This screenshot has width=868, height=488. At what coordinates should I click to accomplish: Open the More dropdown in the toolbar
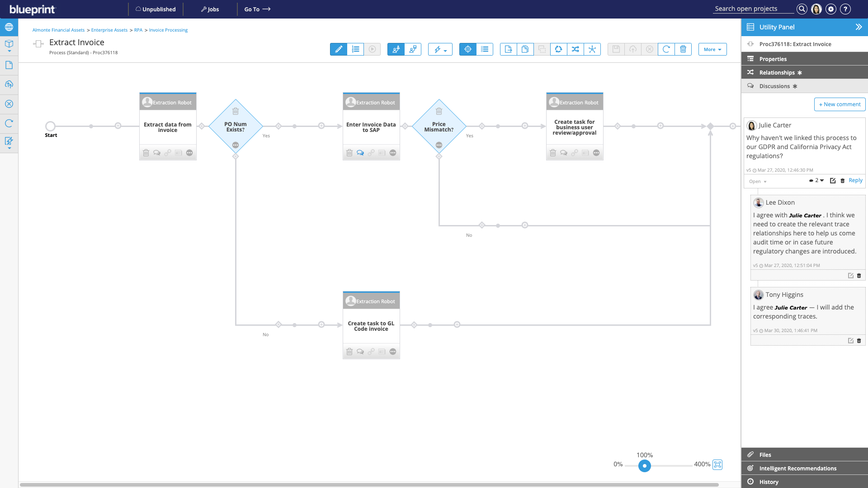pos(712,49)
